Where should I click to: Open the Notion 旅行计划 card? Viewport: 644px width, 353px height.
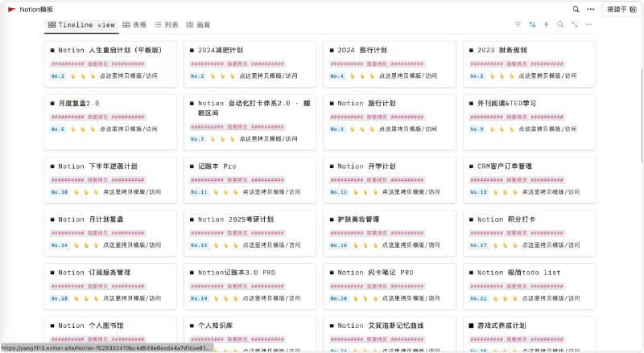pos(390,122)
